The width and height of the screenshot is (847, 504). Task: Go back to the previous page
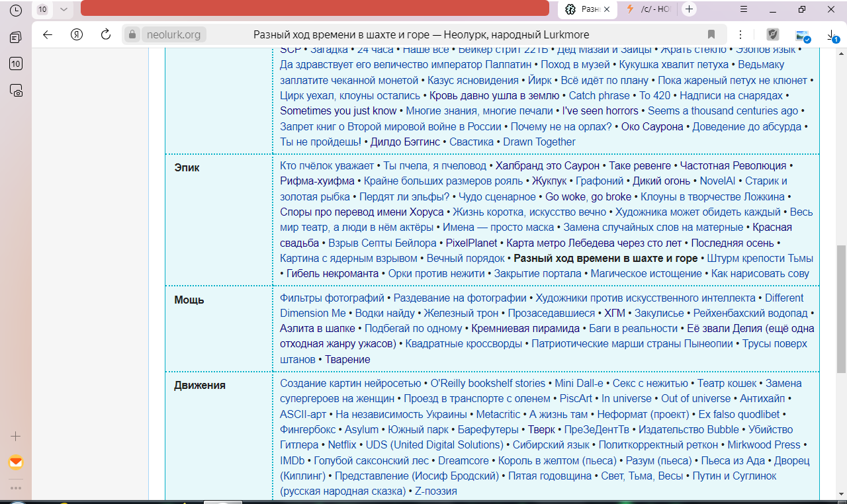(x=47, y=34)
